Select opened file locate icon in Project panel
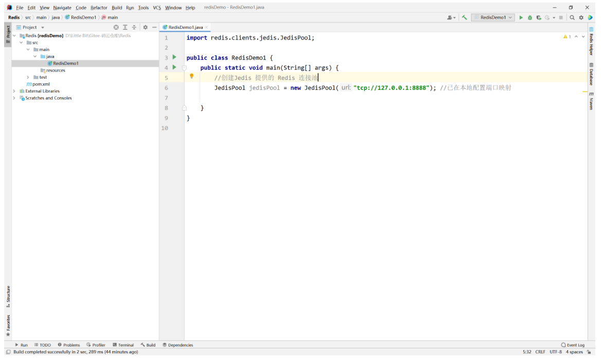The height and width of the screenshot is (364, 601). (x=116, y=27)
